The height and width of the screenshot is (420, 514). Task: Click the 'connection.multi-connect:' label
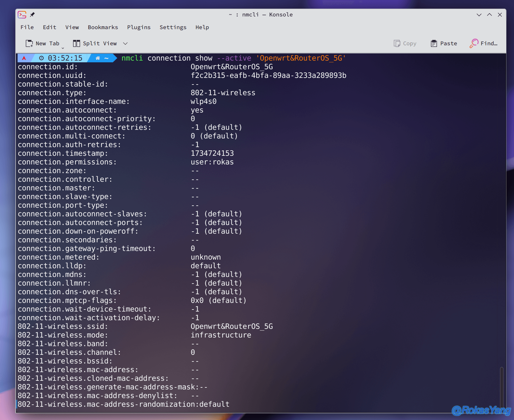(x=72, y=136)
